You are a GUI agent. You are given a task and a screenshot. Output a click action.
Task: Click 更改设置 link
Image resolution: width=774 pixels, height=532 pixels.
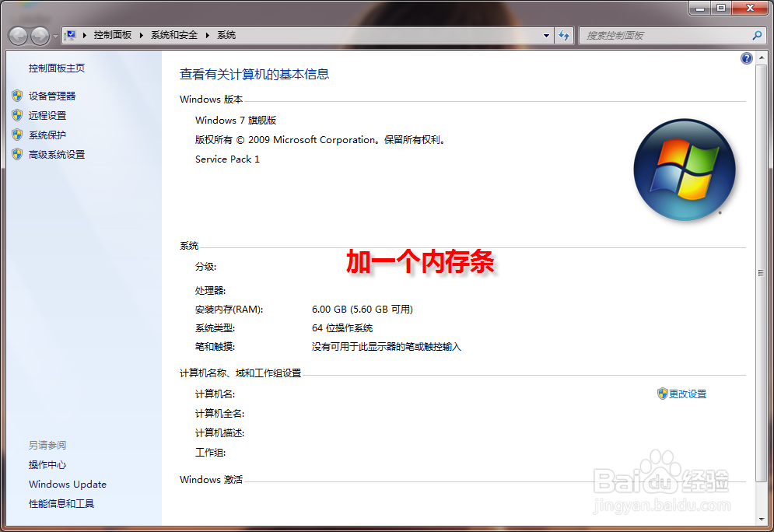point(688,394)
